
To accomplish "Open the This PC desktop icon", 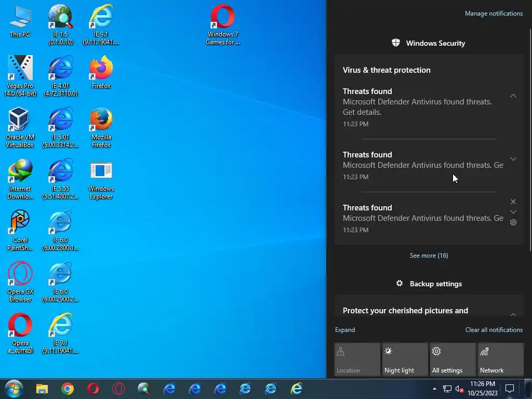I will (x=20, y=21).
